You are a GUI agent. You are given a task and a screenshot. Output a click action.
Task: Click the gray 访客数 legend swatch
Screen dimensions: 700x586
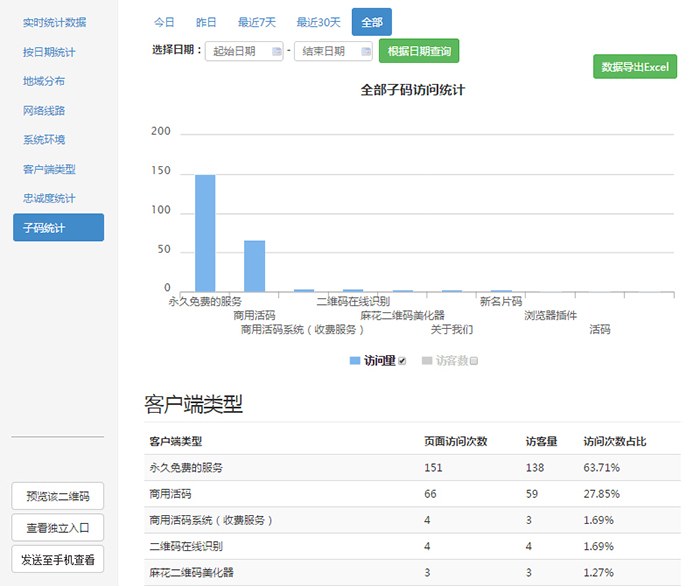pos(427,360)
